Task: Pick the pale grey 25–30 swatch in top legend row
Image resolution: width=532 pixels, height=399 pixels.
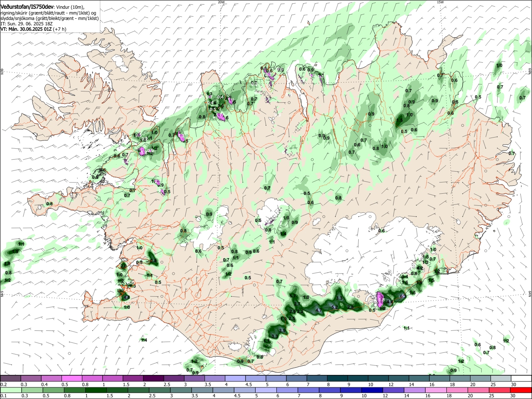Action: pyautogui.click(x=500, y=379)
